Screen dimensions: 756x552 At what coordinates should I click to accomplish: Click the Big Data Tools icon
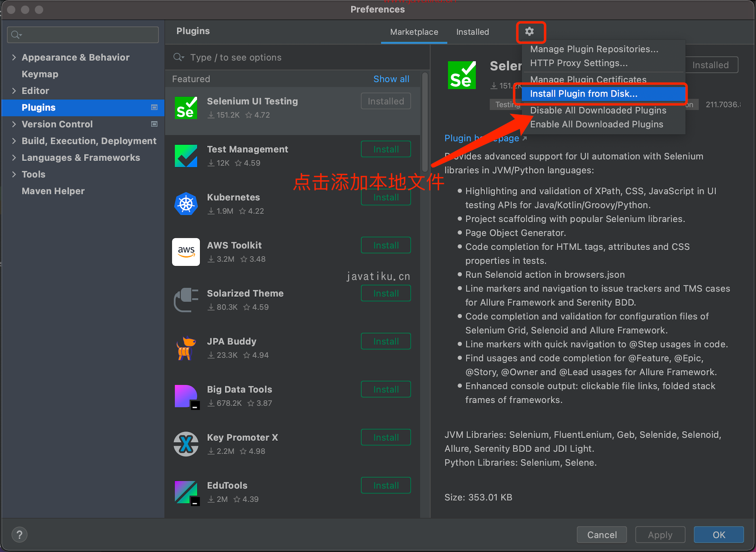pos(186,396)
